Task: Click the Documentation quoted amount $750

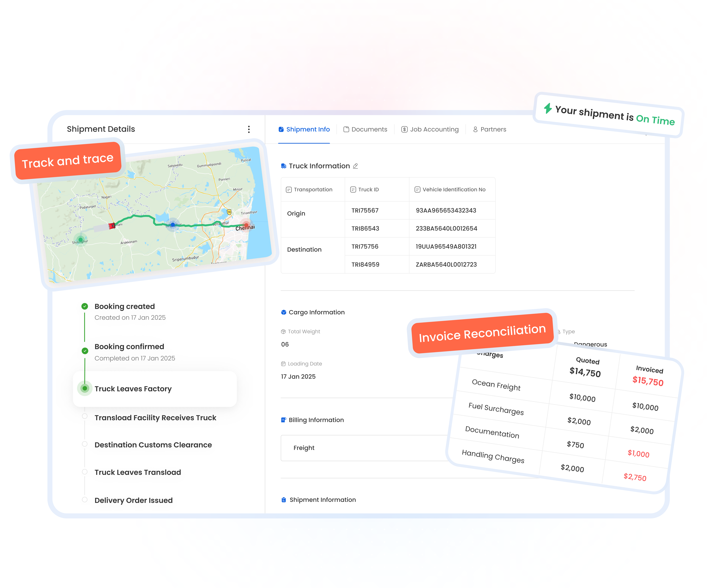Action: coord(575,445)
